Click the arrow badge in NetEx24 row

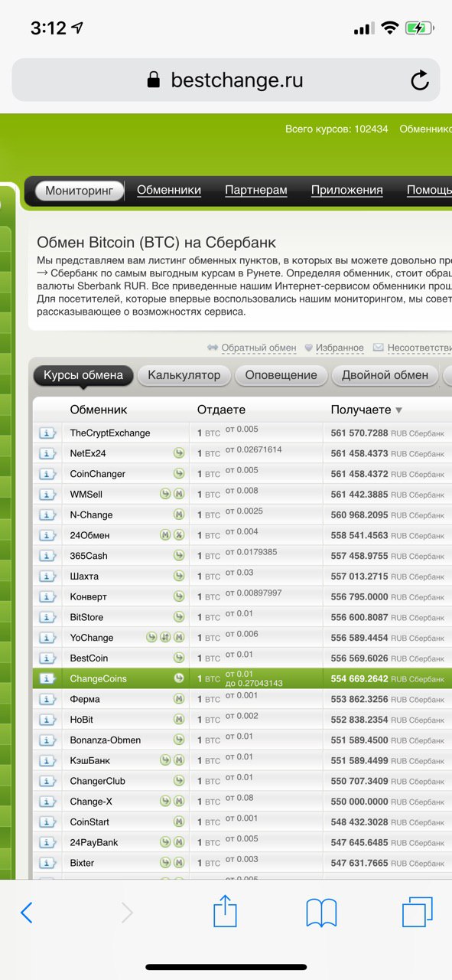[x=179, y=454]
